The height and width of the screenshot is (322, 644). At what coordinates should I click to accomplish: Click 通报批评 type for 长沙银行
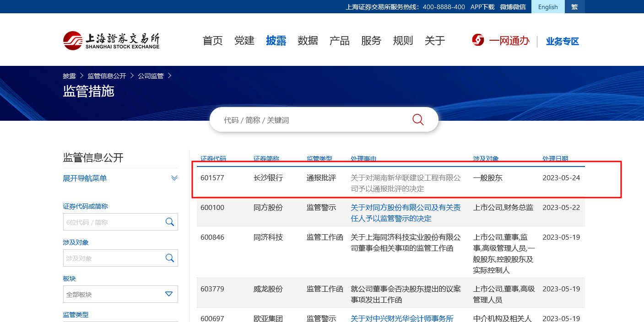321,178
